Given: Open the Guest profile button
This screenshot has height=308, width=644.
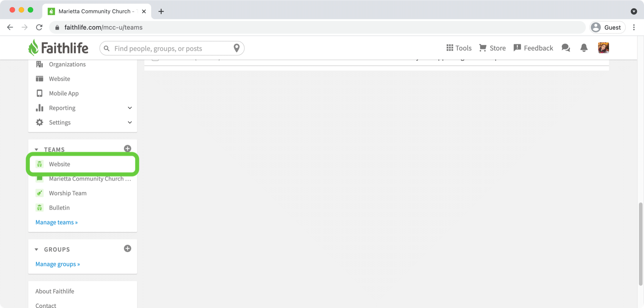Looking at the screenshot, I should point(607,27).
